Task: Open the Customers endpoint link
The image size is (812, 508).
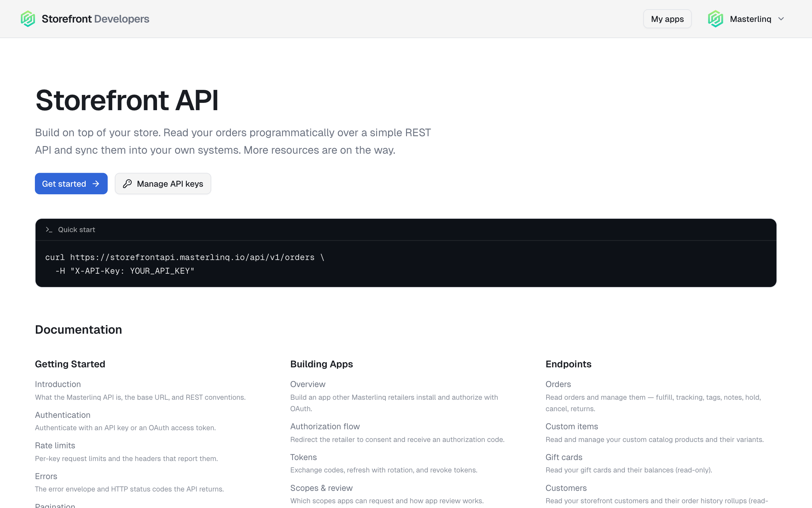Action: (x=566, y=488)
